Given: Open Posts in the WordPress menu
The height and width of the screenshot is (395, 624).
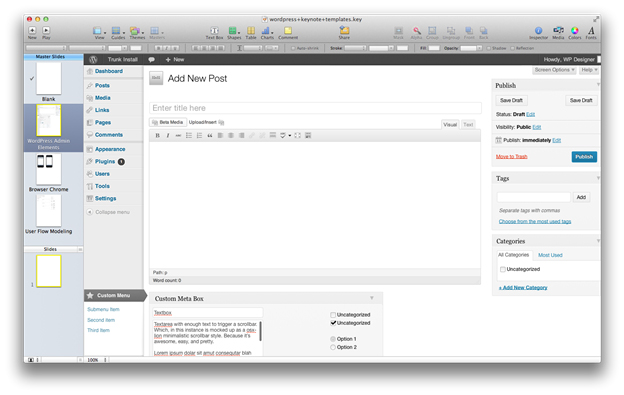Looking at the screenshot, I should pos(102,86).
